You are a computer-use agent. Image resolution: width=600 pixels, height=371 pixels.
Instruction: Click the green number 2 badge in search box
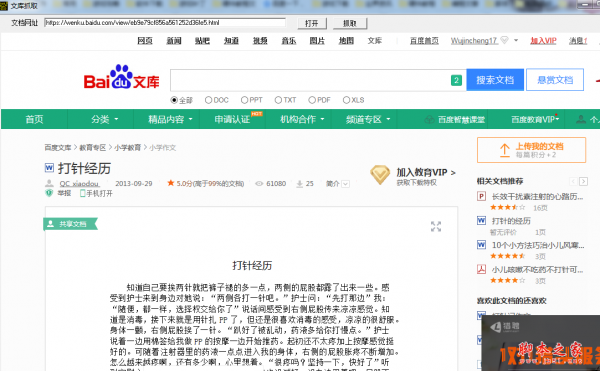point(456,80)
